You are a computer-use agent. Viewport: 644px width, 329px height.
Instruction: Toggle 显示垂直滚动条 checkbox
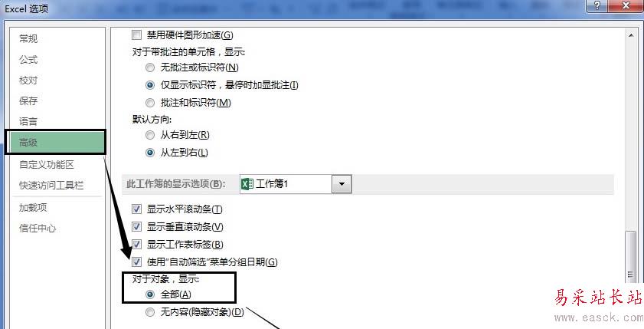pyautogui.click(x=136, y=226)
